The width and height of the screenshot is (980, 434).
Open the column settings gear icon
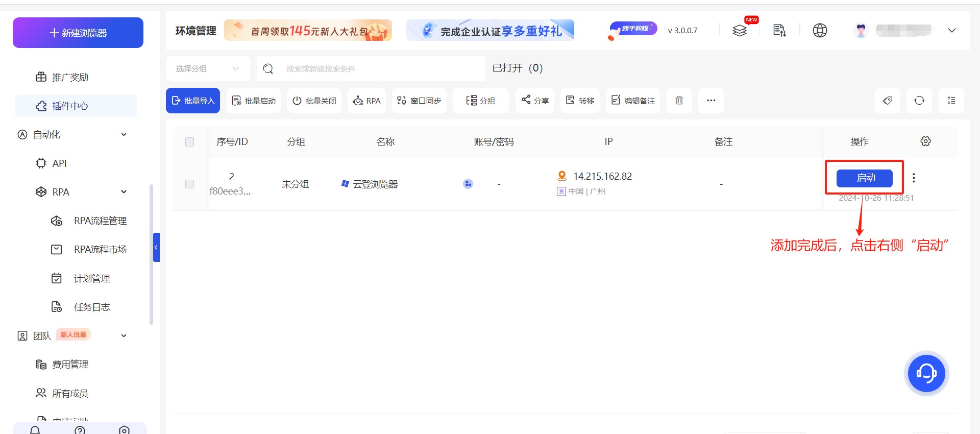click(x=925, y=141)
